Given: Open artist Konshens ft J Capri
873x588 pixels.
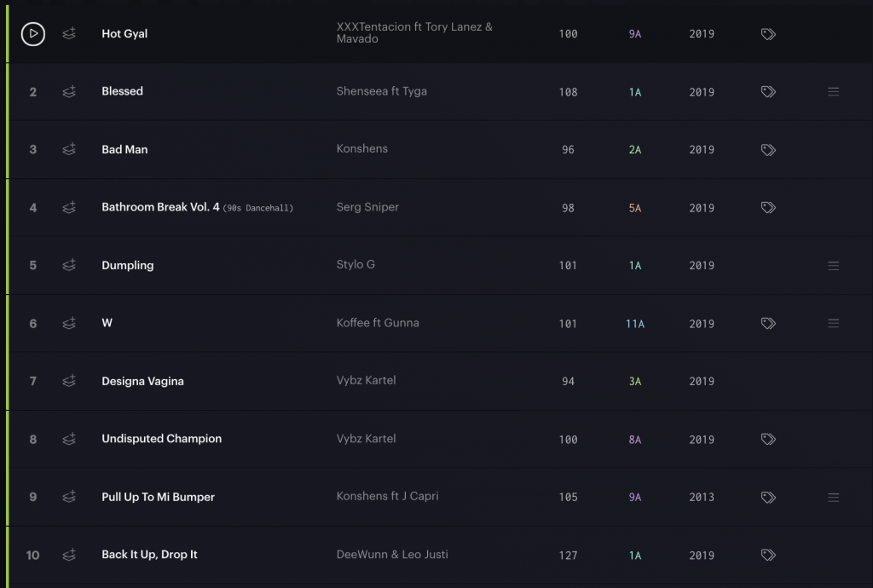Looking at the screenshot, I should click(387, 496).
